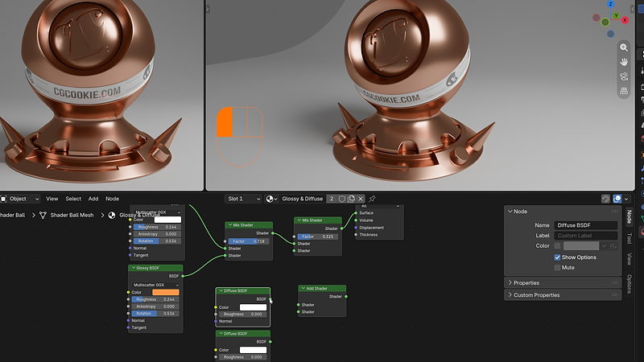Open the Add menu in node editor
The image size is (644, 362).
pos(93,199)
